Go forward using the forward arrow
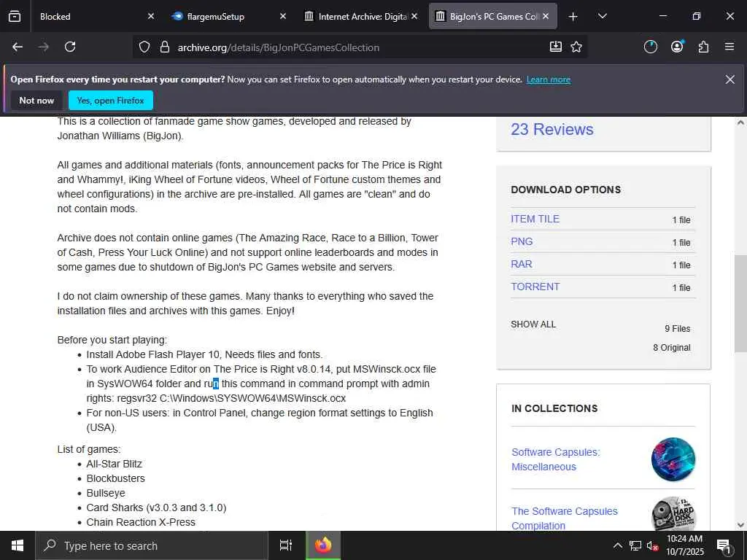 click(x=43, y=47)
